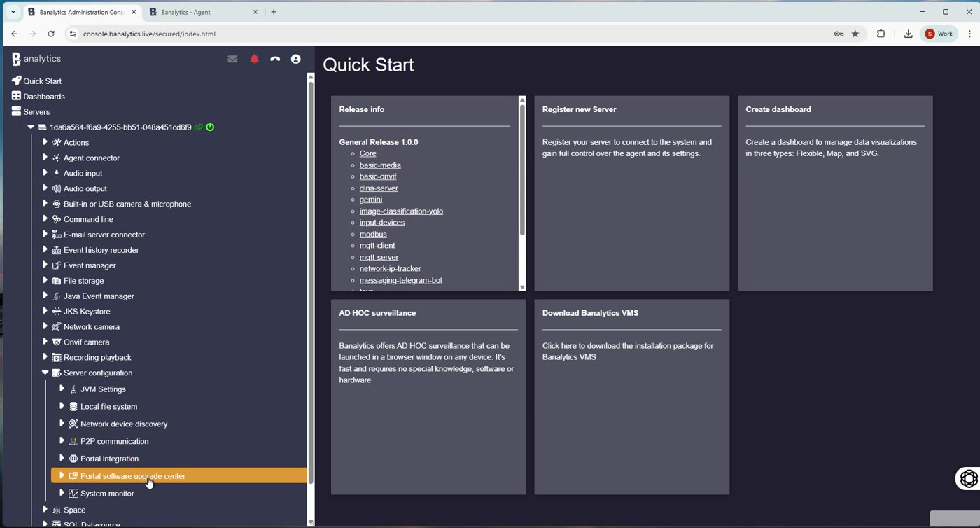Collapse the Server configuration node
Screen dimensions: 980x528
click(45, 373)
